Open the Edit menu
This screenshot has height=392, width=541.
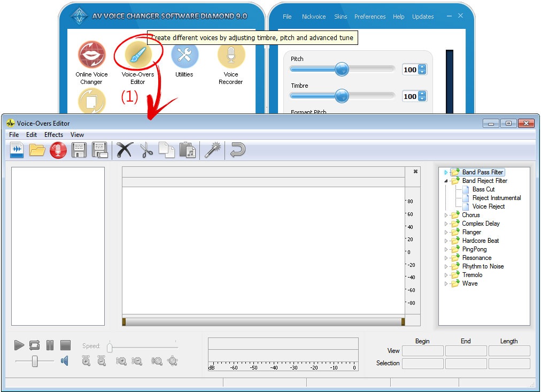tap(32, 135)
